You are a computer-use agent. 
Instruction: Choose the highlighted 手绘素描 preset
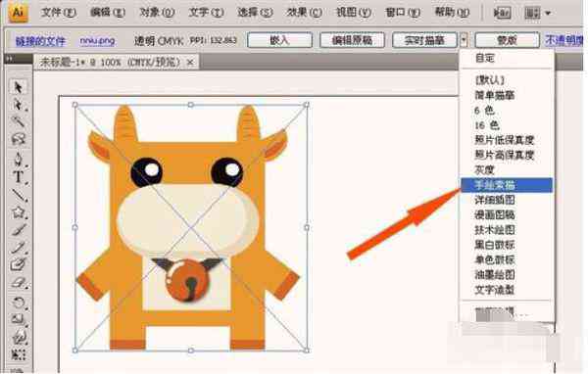tap(507, 185)
